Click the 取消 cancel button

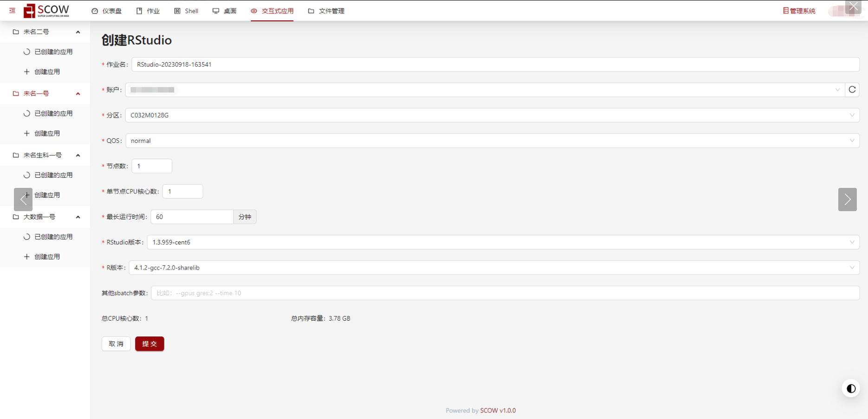pyautogui.click(x=116, y=344)
